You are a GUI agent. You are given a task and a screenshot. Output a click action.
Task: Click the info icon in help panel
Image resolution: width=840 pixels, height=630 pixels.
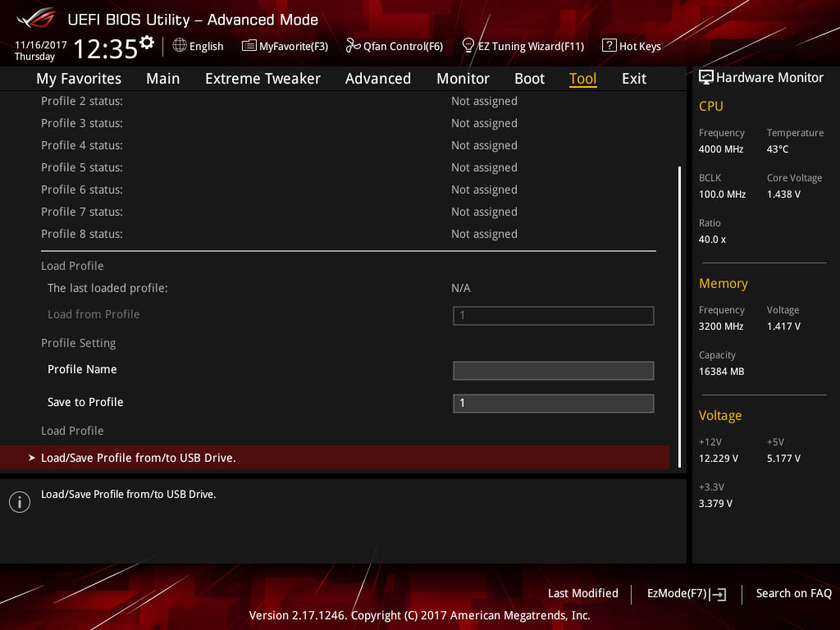(x=20, y=502)
